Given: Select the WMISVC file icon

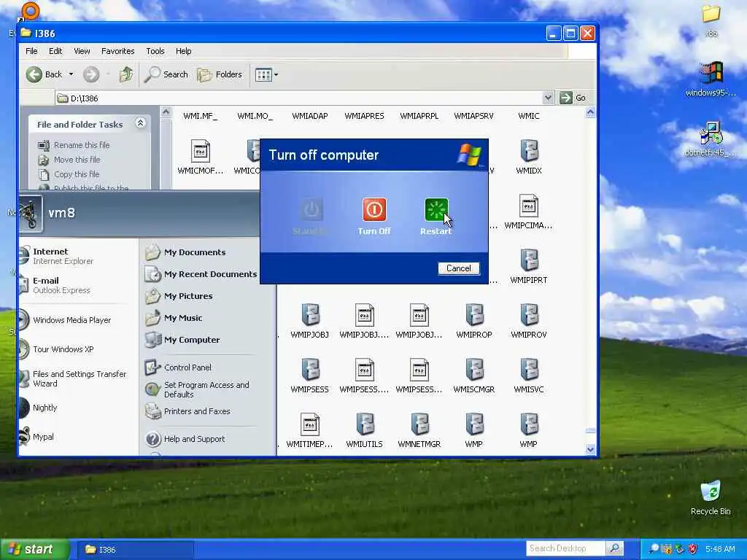Looking at the screenshot, I should (x=529, y=370).
